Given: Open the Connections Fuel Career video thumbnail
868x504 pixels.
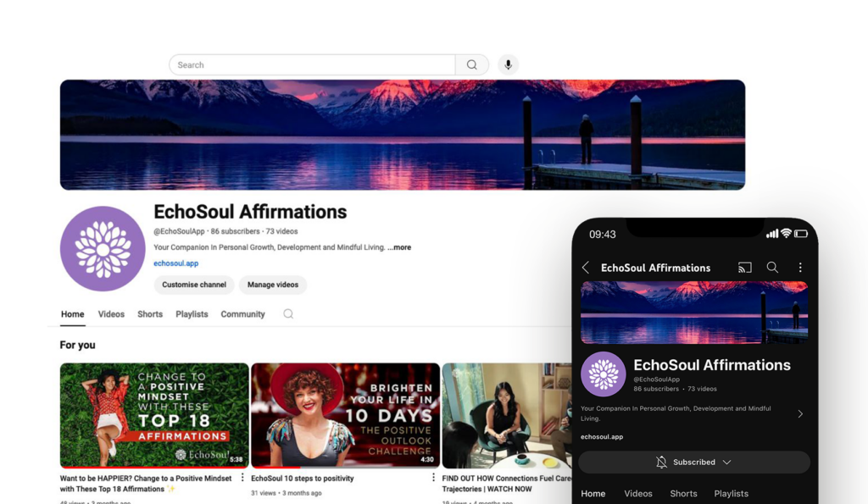Looking at the screenshot, I should (507, 415).
